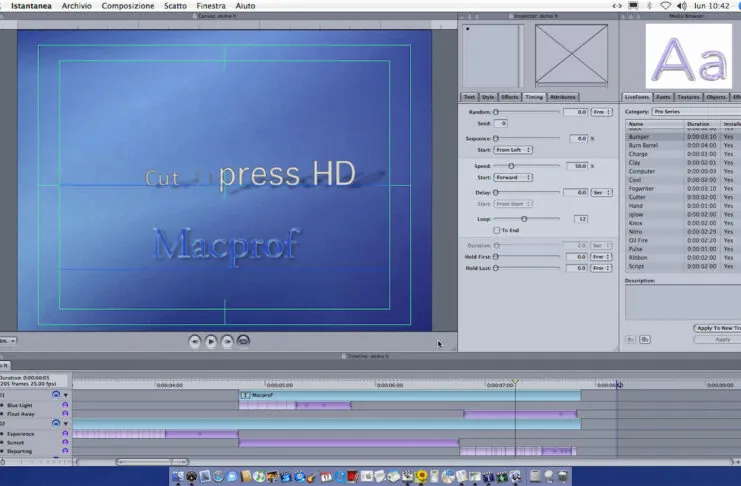This screenshot has height=486, width=741.
Task: Open Finder from the Dock
Action: click(x=180, y=476)
